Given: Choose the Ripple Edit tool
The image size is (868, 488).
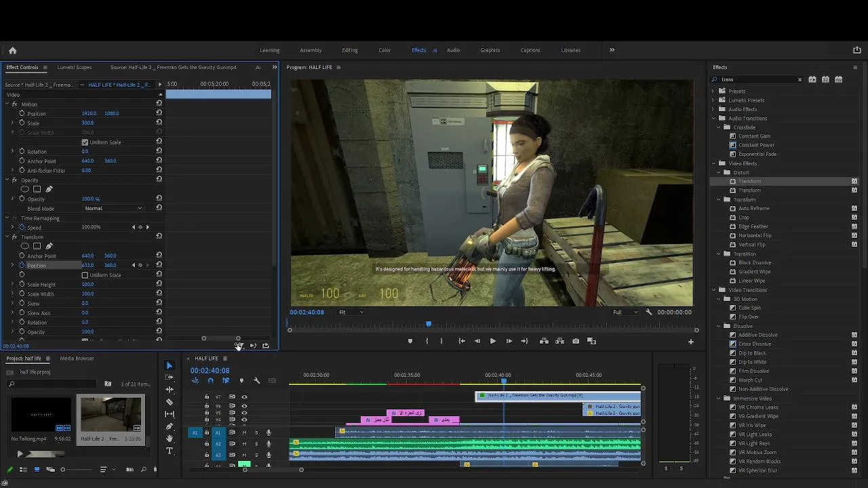Looking at the screenshot, I should (170, 390).
